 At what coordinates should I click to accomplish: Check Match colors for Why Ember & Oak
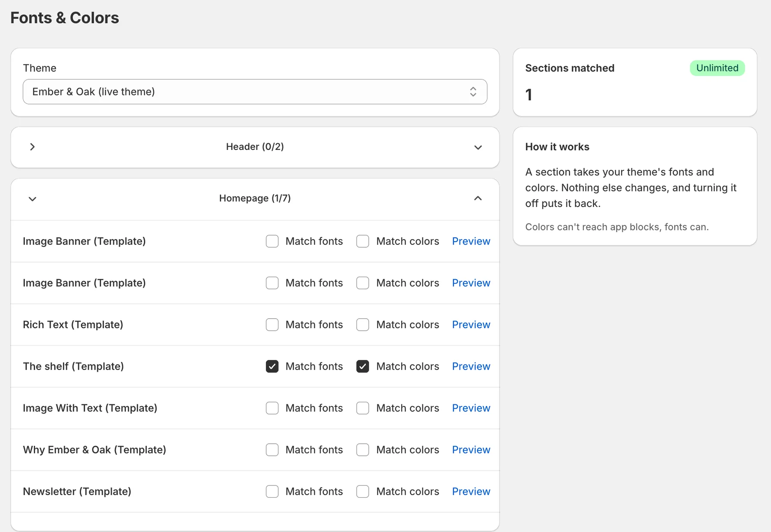click(363, 450)
